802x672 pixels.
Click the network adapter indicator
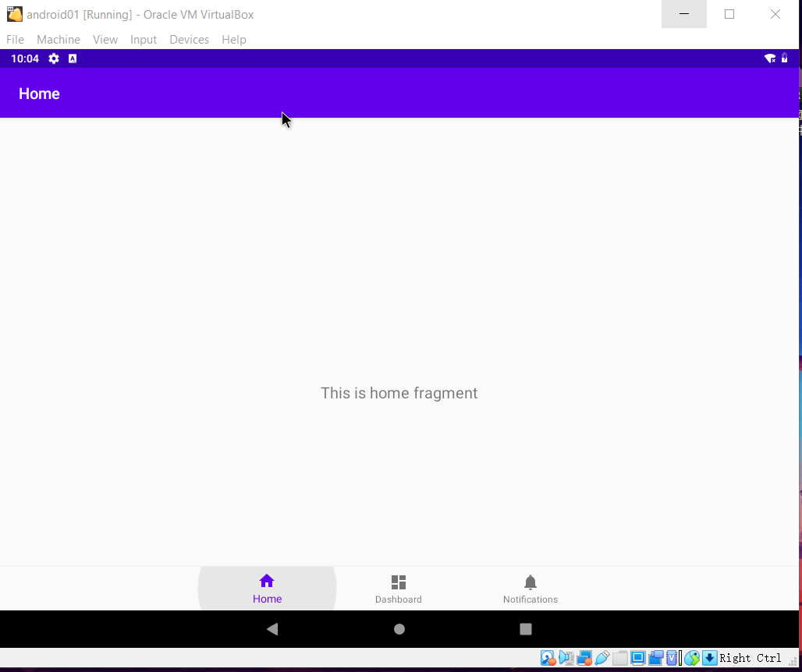point(584,658)
